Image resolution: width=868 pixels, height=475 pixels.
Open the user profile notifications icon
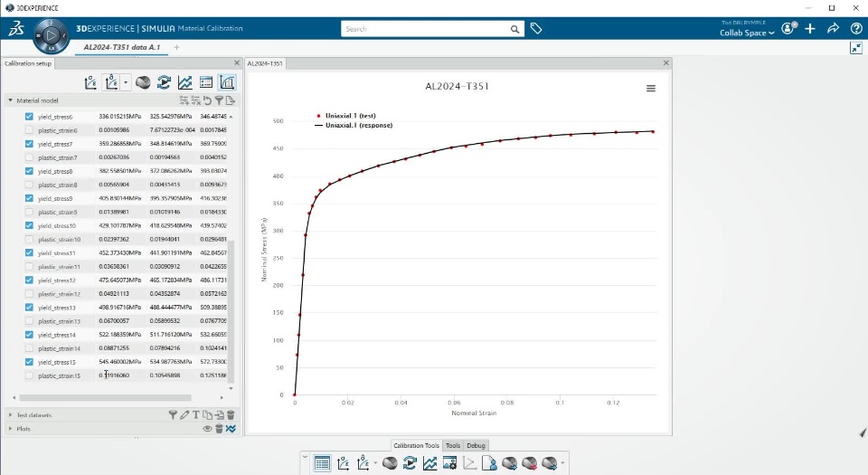click(x=788, y=28)
